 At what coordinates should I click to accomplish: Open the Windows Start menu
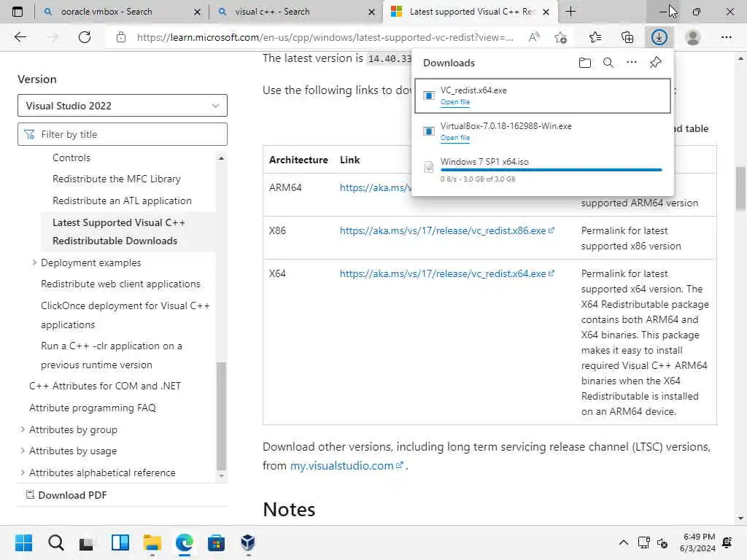point(23,542)
